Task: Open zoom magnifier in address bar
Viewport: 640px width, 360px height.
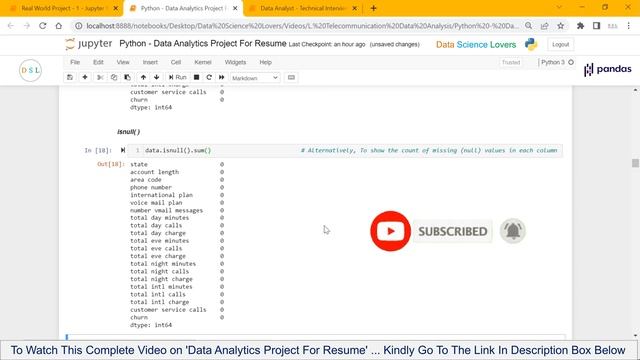Action: (529, 26)
